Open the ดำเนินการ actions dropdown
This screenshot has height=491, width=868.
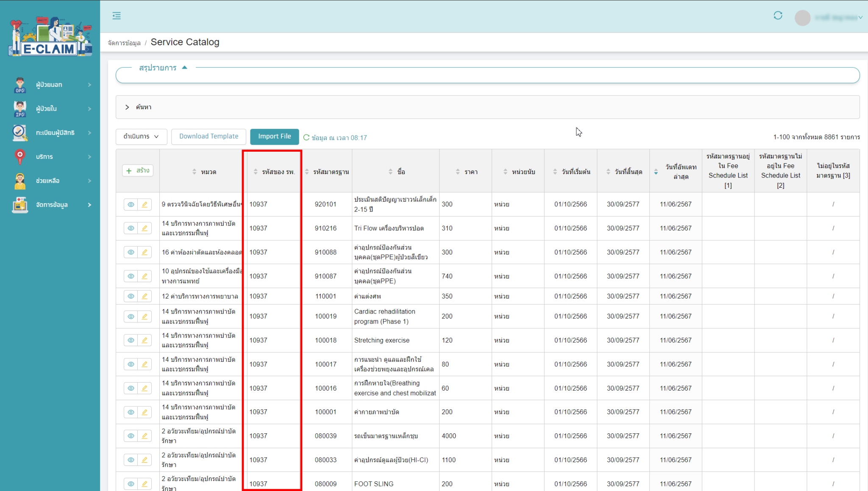[x=141, y=136]
